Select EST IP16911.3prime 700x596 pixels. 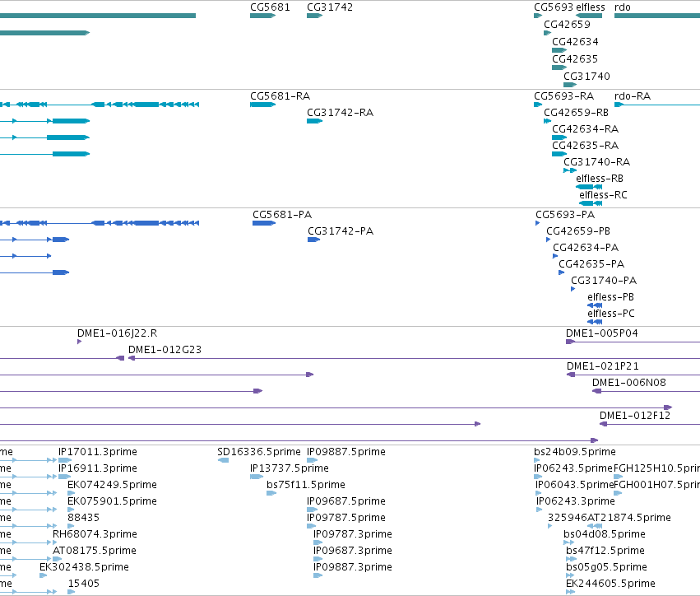pos(98,468)
